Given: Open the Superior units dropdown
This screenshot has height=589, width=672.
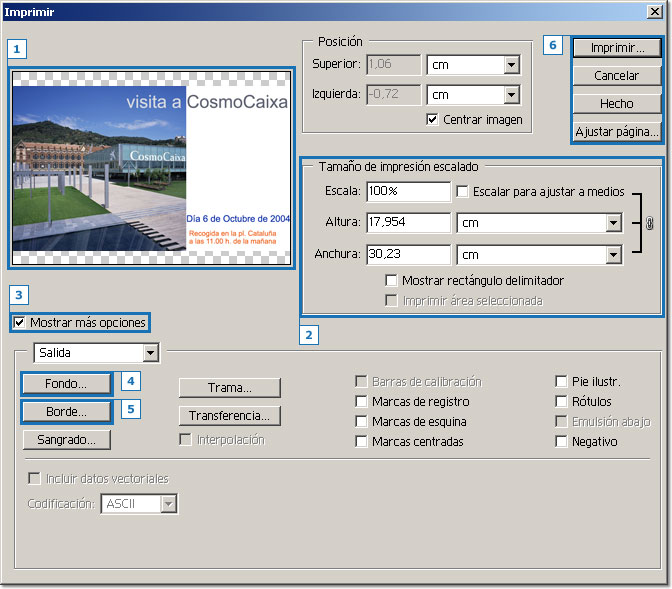Looking at the screenshot, I should [x=511, y=65].
